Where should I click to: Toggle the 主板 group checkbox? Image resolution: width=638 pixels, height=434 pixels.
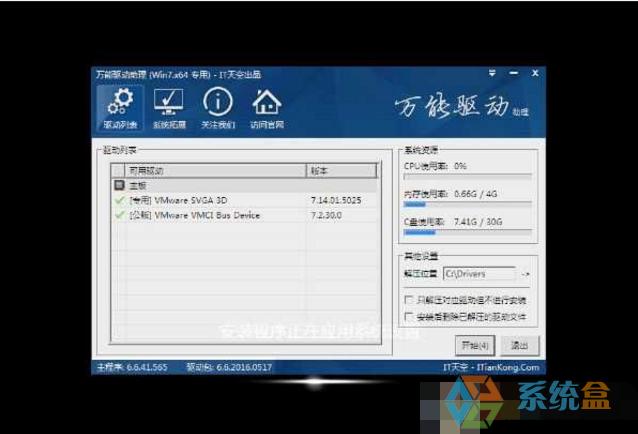tap(120, 185)
